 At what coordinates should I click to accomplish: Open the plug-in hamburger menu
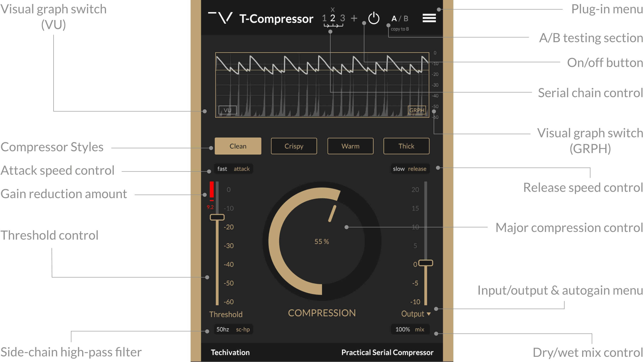pos(429,18)
